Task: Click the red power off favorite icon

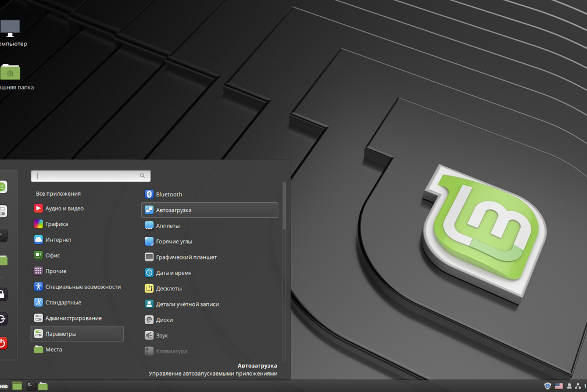Action: point(3,343)
